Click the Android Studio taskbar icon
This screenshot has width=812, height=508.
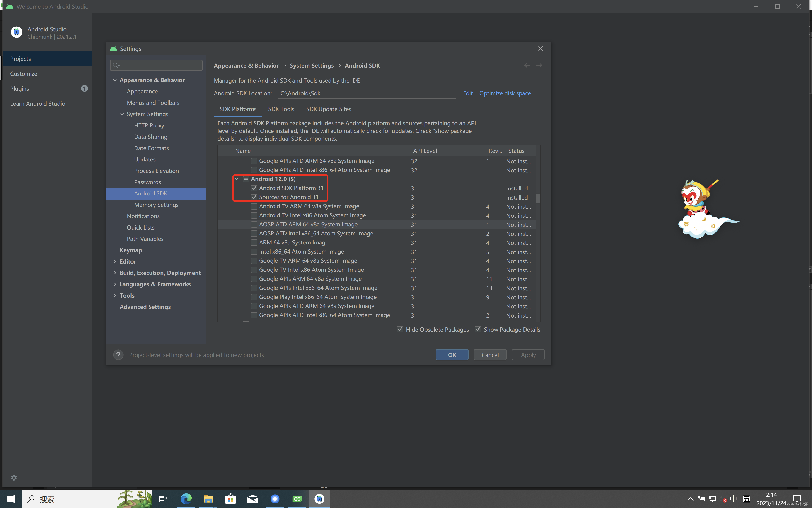point(319,499)
